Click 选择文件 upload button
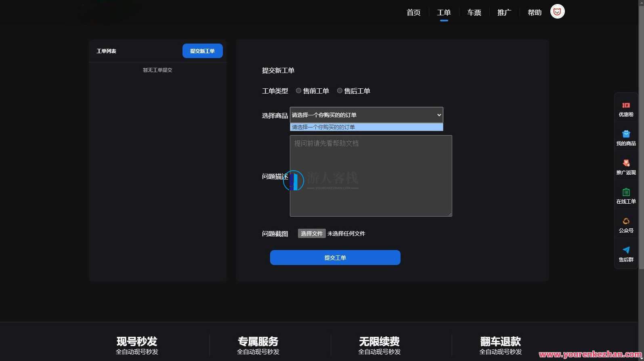Screen dimensions: 644x361 (x=312, y=234)
